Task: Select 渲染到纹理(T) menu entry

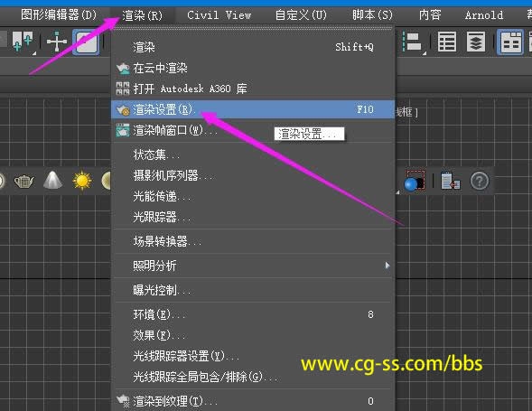Action: [x=253, y=401]
